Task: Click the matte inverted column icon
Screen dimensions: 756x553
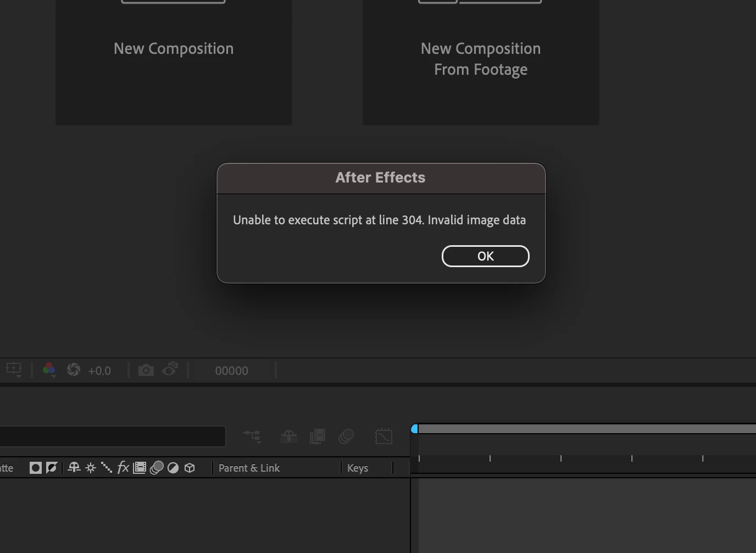Action: [52, 468]
